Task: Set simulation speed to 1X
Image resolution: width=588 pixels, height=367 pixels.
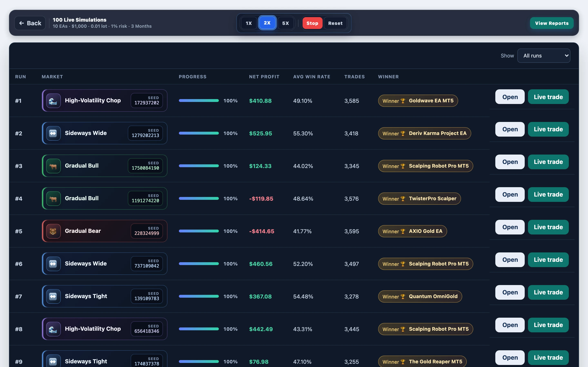Action: tap(248, 23)
